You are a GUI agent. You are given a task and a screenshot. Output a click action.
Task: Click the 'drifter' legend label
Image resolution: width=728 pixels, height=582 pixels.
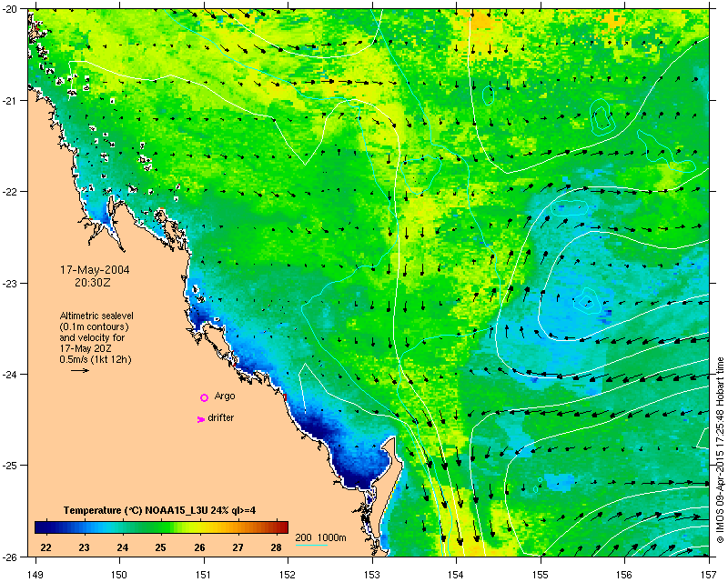tap(220, 417)
